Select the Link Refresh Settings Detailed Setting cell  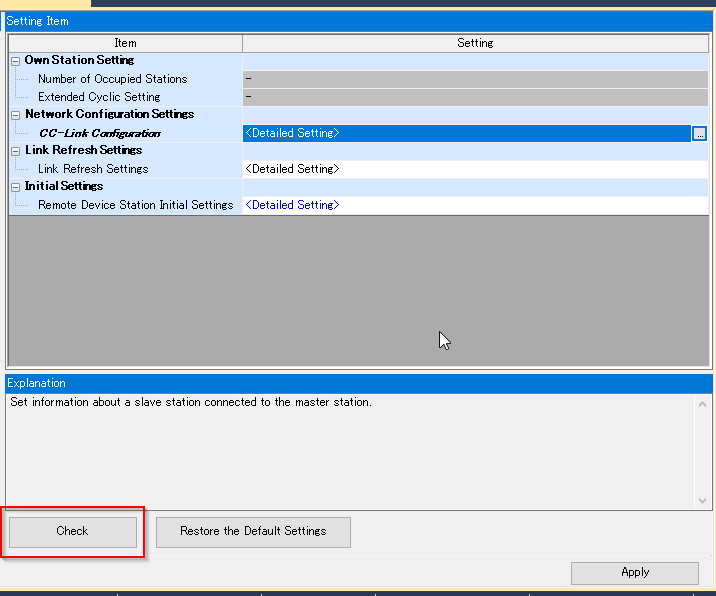475,169
